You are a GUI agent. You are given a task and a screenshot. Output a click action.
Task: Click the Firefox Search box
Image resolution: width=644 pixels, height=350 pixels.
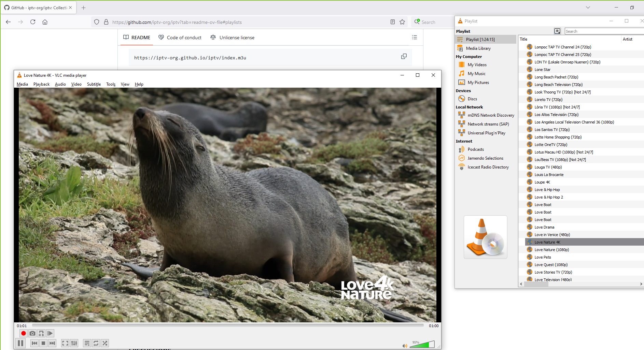click(432, 22)
